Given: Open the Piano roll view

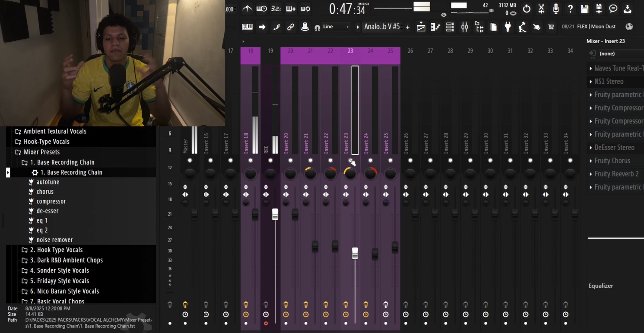Looking at the screenshot, I should [435, 27].
